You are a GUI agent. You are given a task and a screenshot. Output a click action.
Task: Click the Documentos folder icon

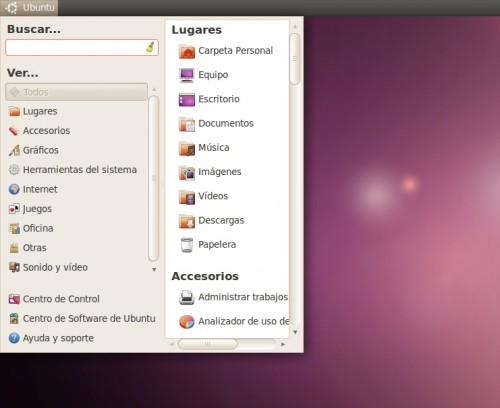[187, 124]
